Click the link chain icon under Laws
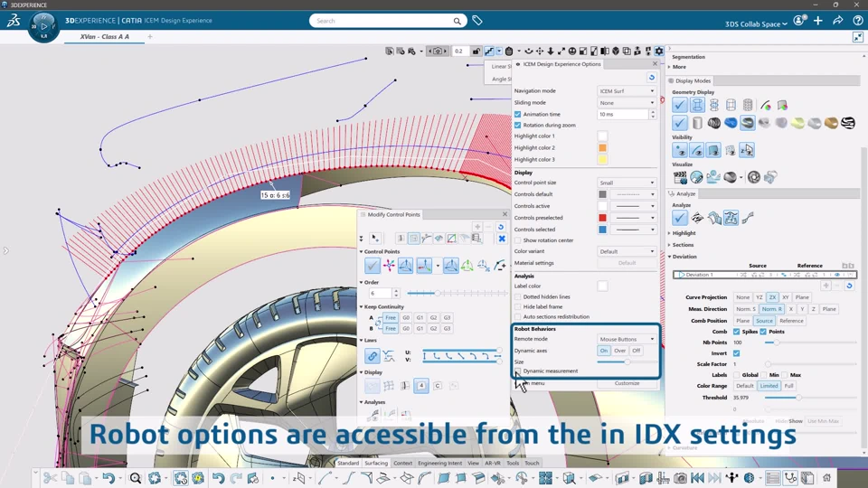 pyautogui.click(x=372, y=356)
